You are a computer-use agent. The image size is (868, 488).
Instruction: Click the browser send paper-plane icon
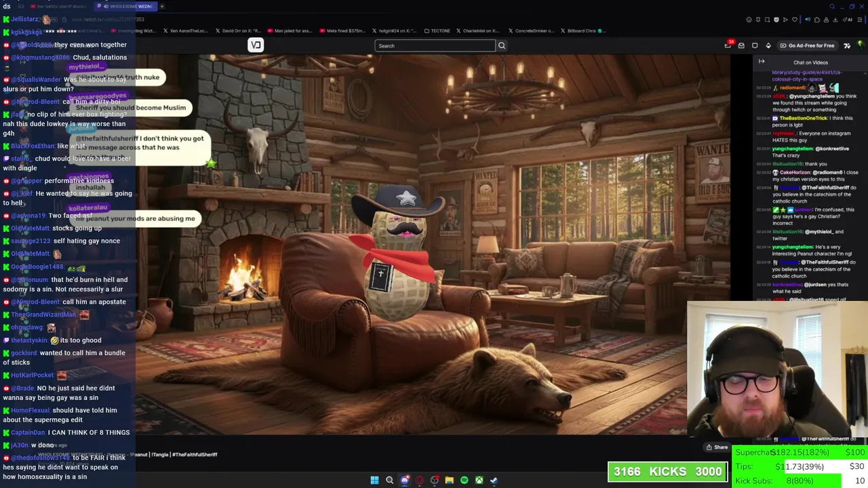coord(785,20)
